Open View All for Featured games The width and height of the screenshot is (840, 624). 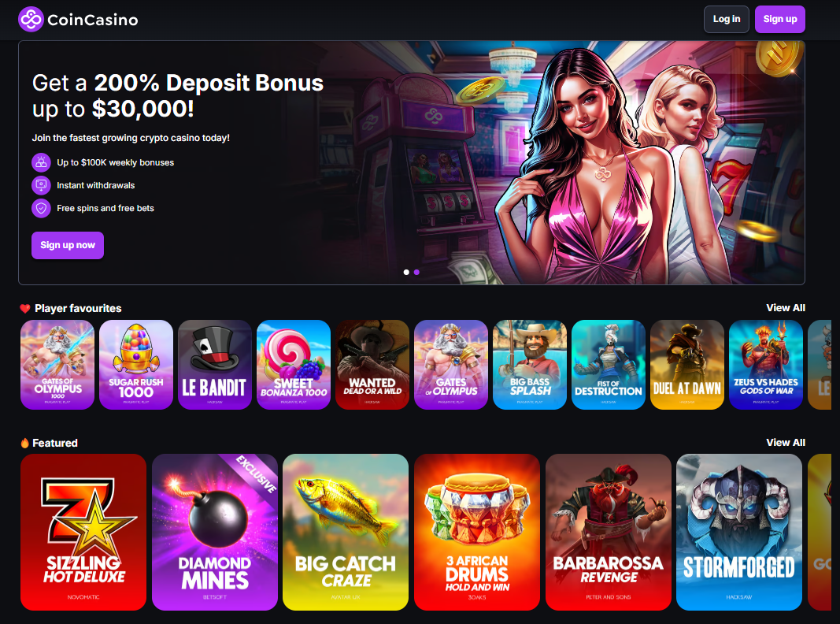[786, 442]
